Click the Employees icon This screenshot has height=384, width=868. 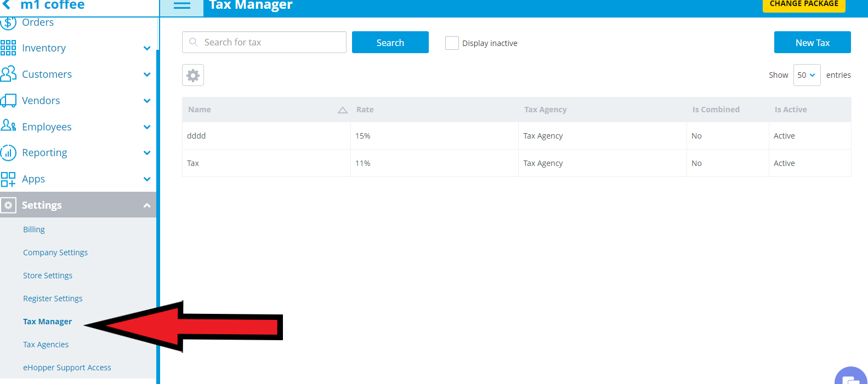[8, 126]
